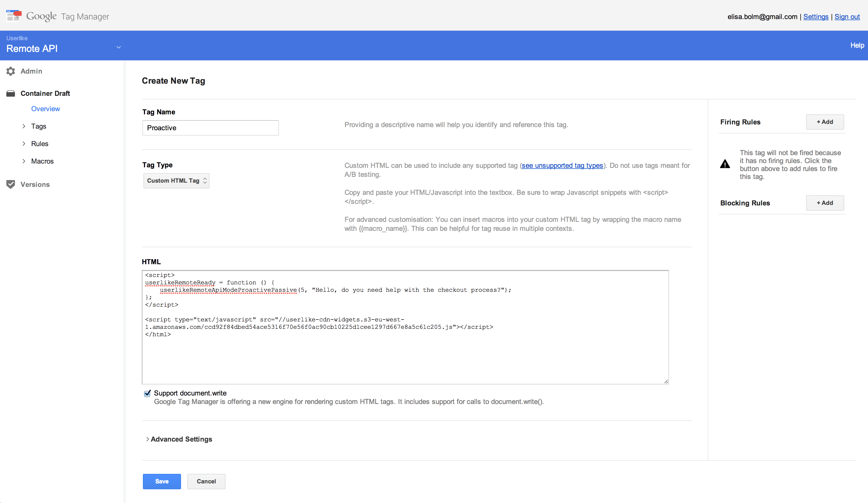Click the Google Tag Manager logo icon
Image resolution: width=868 pixels, height=503 pixels.
[14, 16]
